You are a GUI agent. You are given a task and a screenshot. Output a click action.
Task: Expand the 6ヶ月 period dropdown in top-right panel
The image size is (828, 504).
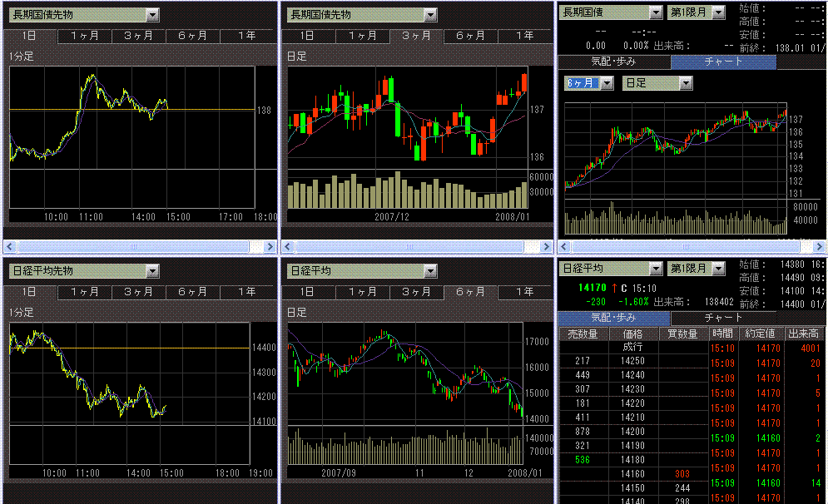pyautogui.click(x=607, y=83)
